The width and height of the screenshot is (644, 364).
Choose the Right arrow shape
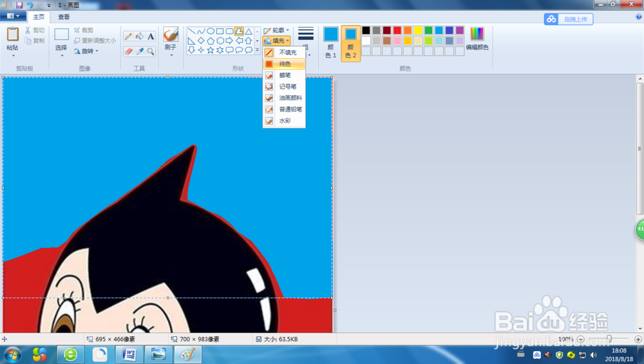(x=229, y=41)
